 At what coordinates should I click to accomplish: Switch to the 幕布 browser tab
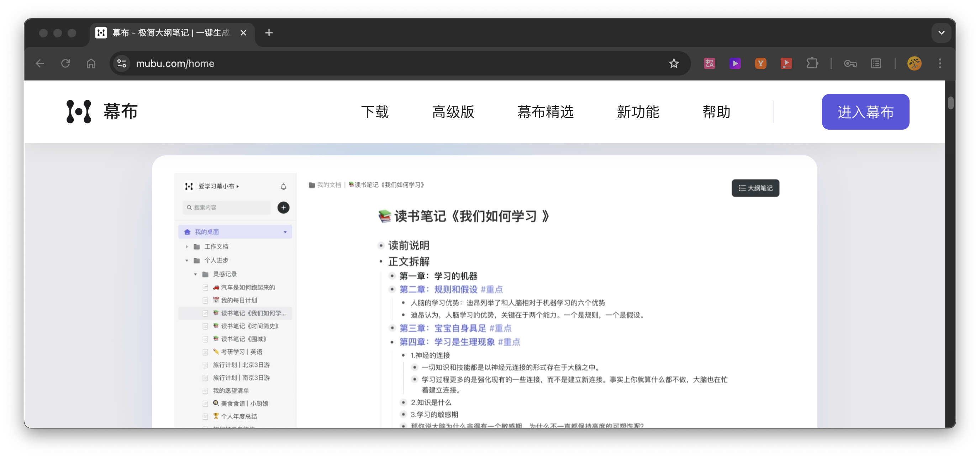160,33
